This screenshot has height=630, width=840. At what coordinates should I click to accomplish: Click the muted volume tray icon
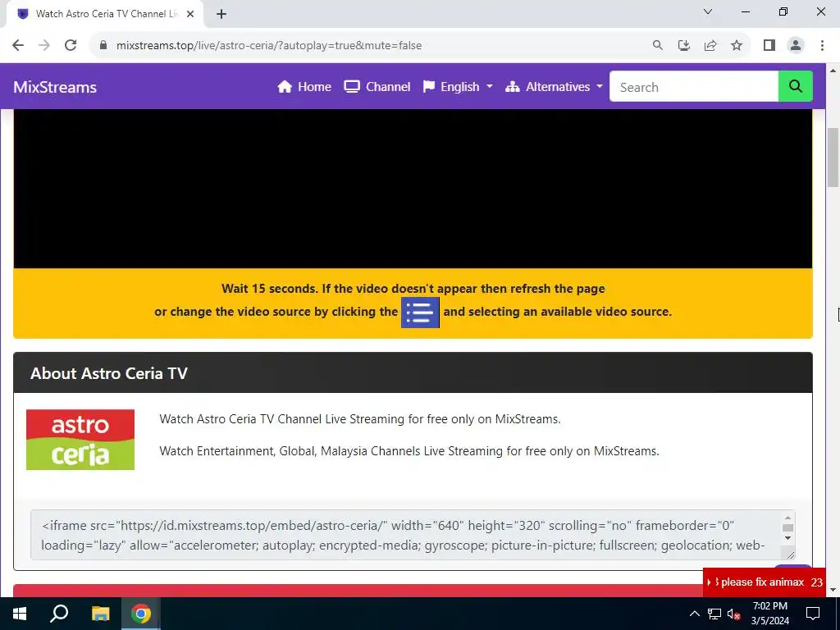[x=733, y=614]
